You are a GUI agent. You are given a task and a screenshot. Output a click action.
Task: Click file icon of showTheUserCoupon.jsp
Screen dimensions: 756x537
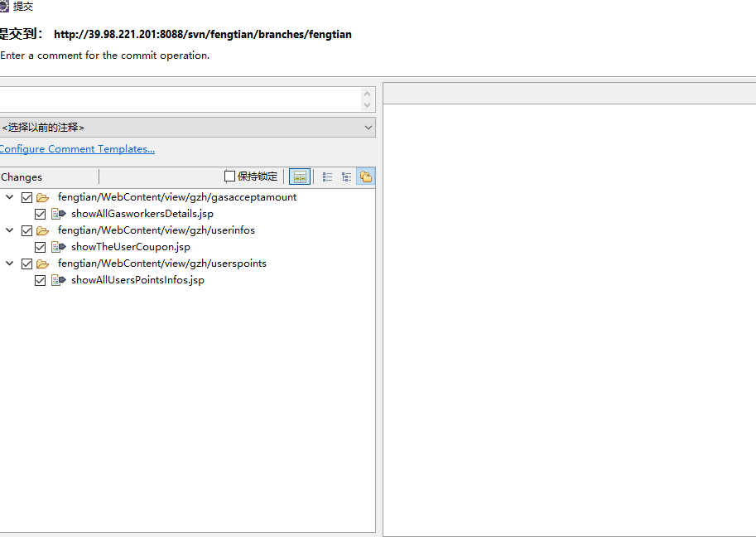coord(58,247)
